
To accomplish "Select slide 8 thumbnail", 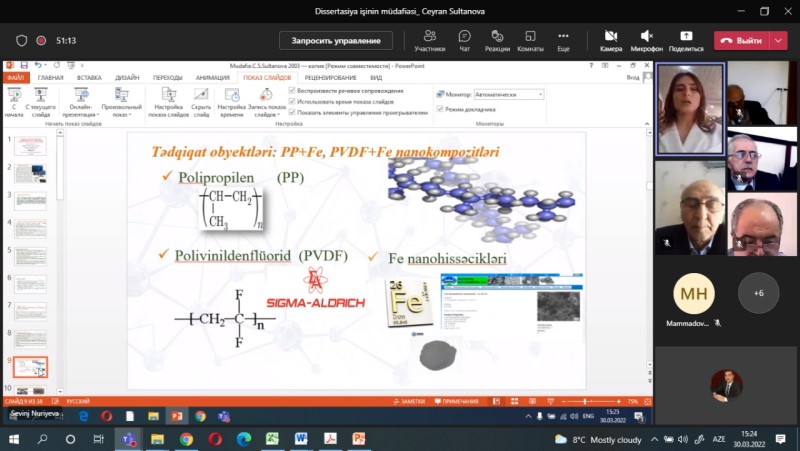I will point(30,339).
